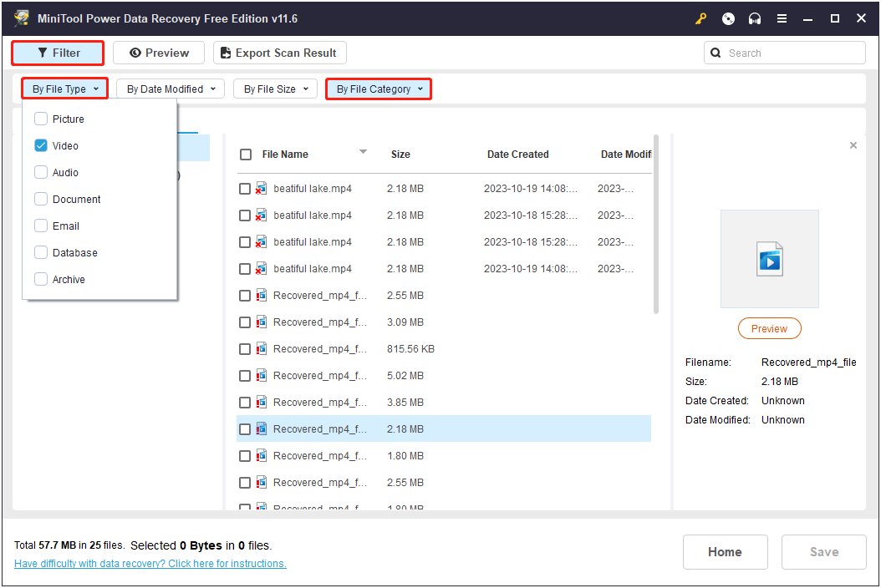Click file icon of highlighted 2.18 MB Recovered file

(x=262, y=429)
